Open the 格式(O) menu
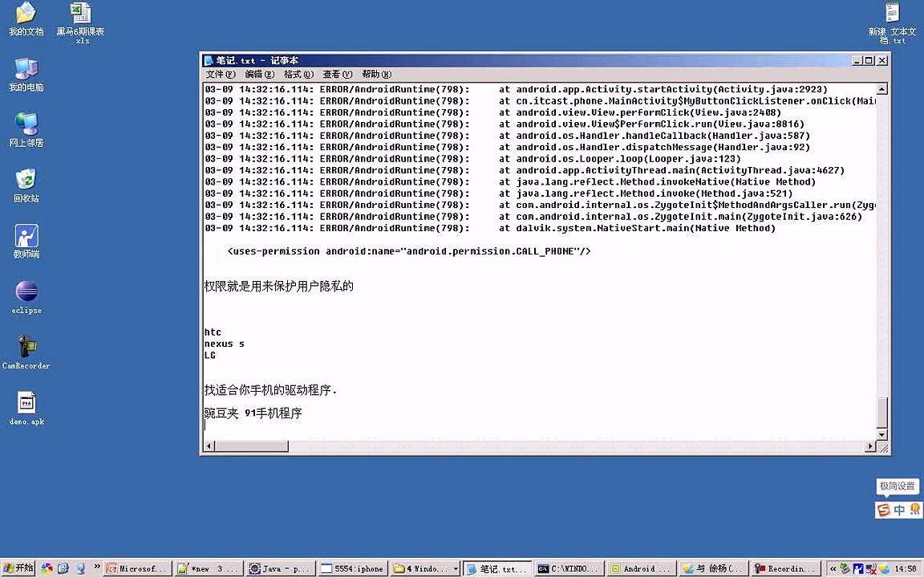Screen dimensions: 924x578 click(x=298, y=75)
